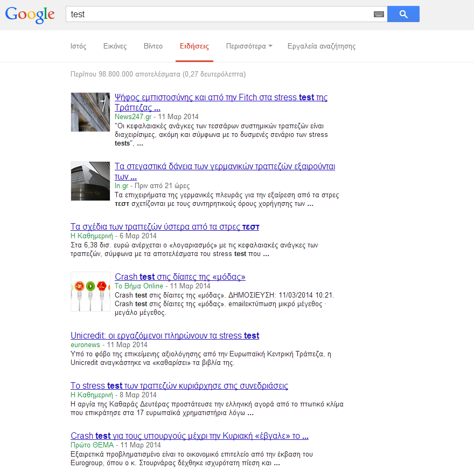
Task: Click the In.gr source label
Action: (x=121, y=186)
